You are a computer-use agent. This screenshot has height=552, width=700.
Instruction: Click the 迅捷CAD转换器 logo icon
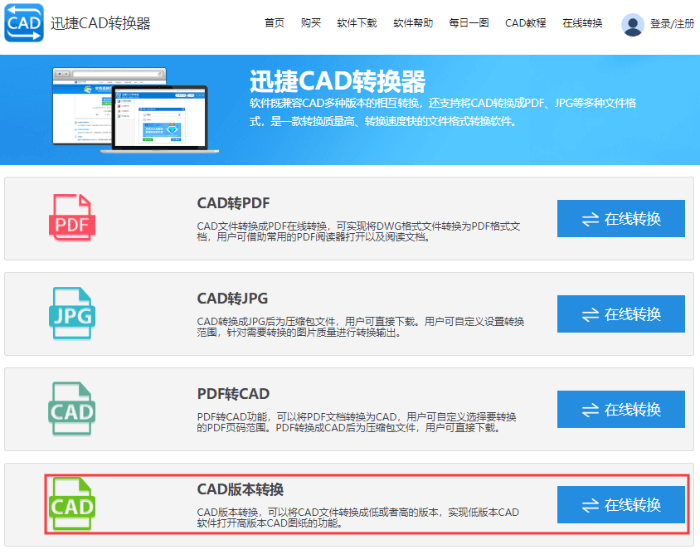coord(24,23)
